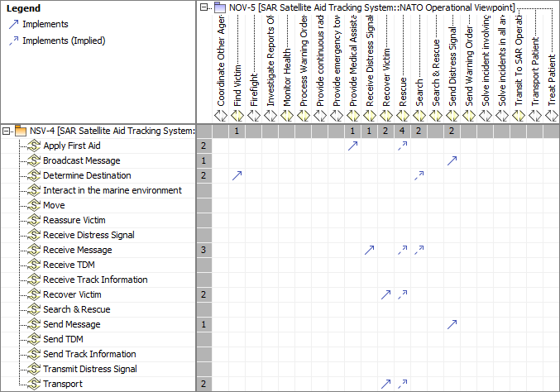Click the Search & Rescue row function icon
Viewport: 560px width, 392px height.
(34, 309)
